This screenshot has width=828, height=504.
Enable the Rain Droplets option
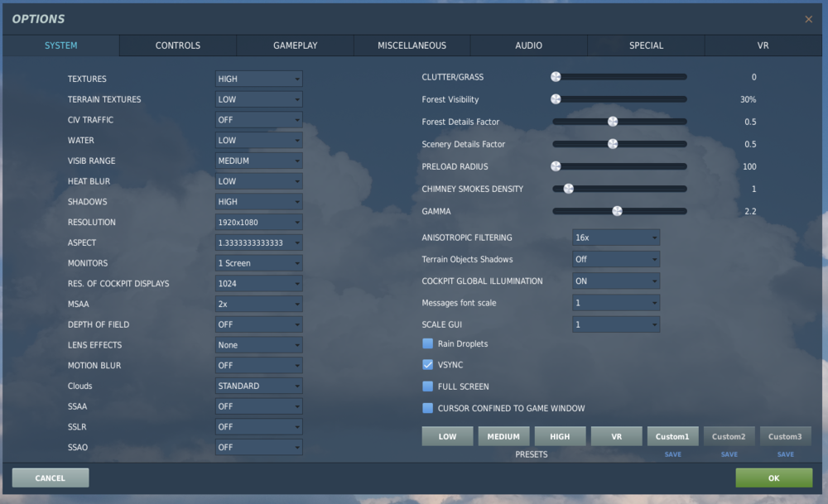[428, 343]
